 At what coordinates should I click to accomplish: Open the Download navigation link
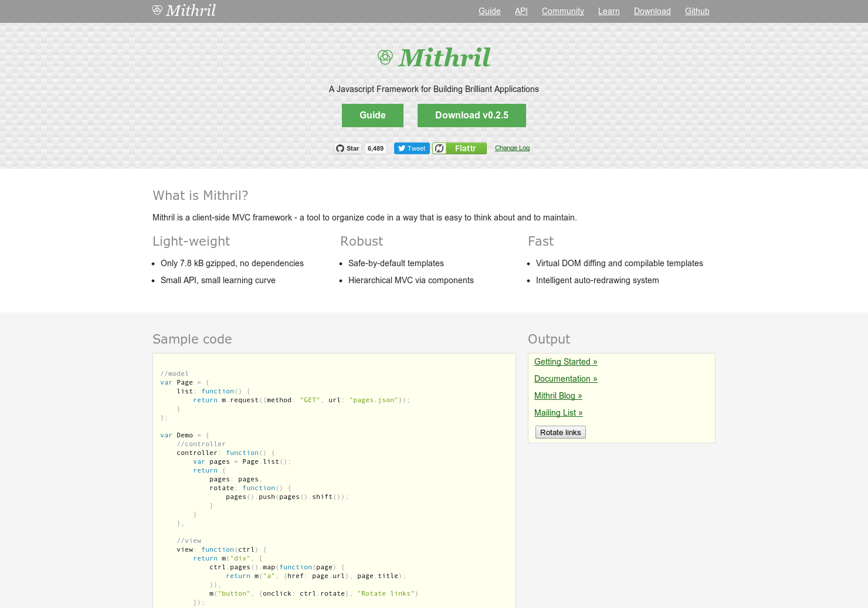click(x=652, y=11)
